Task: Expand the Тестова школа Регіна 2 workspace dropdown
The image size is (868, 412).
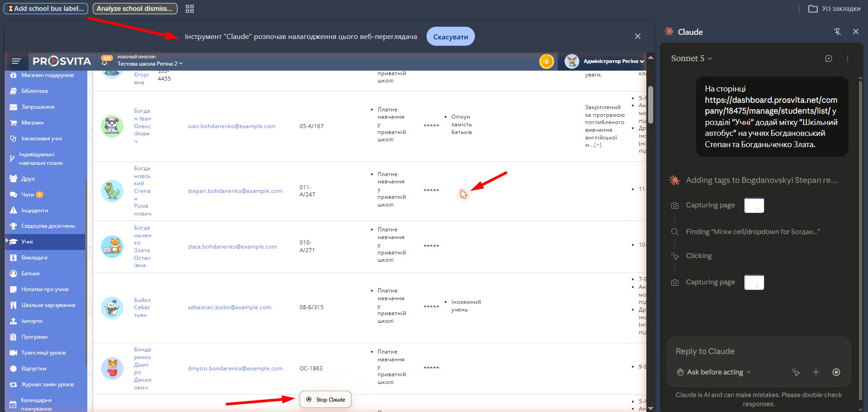Action: [x=150, y=64]
